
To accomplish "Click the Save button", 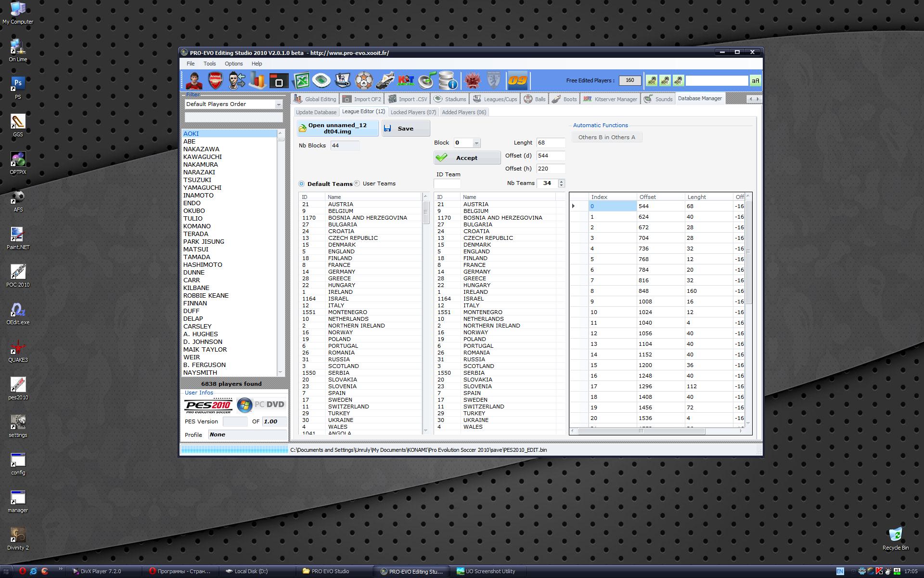I will (406, 128).
